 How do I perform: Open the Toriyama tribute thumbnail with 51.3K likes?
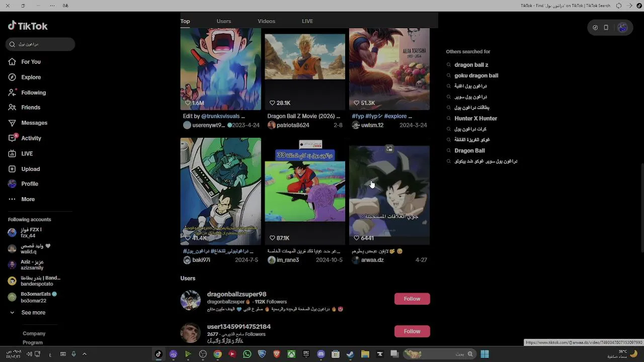tap(389, 69)
